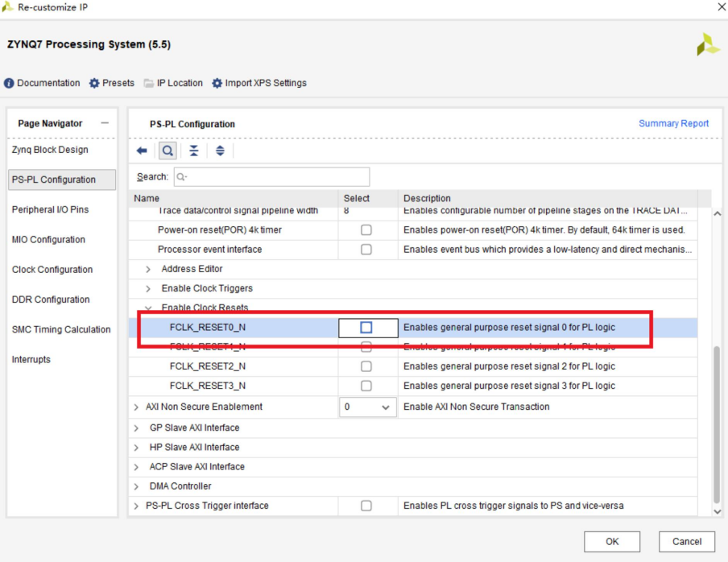728x562 pixels.
Task: Check the Power-on reset 4k timer box
Action: tap(366, 230)
